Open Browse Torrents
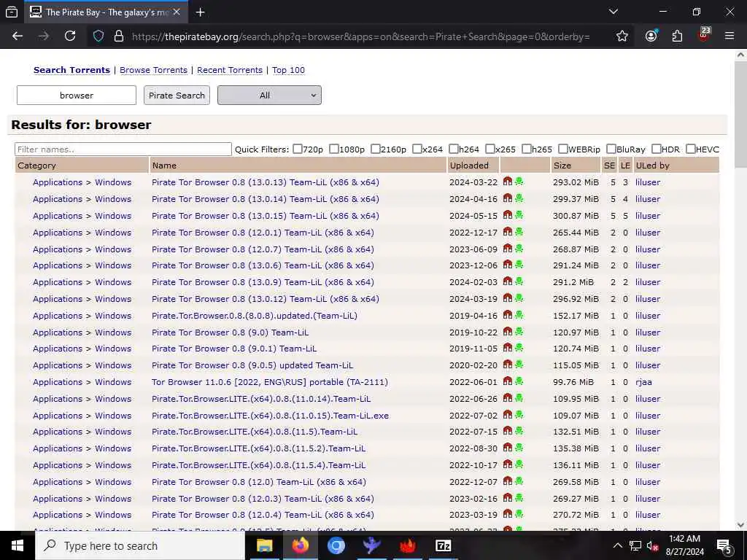 tap(153, 70)
